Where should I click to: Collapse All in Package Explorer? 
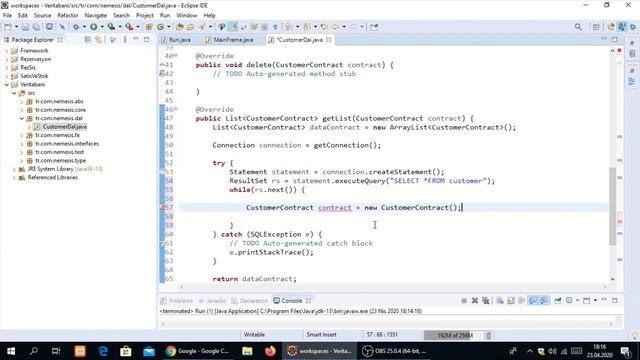click(x=87, y=40)
